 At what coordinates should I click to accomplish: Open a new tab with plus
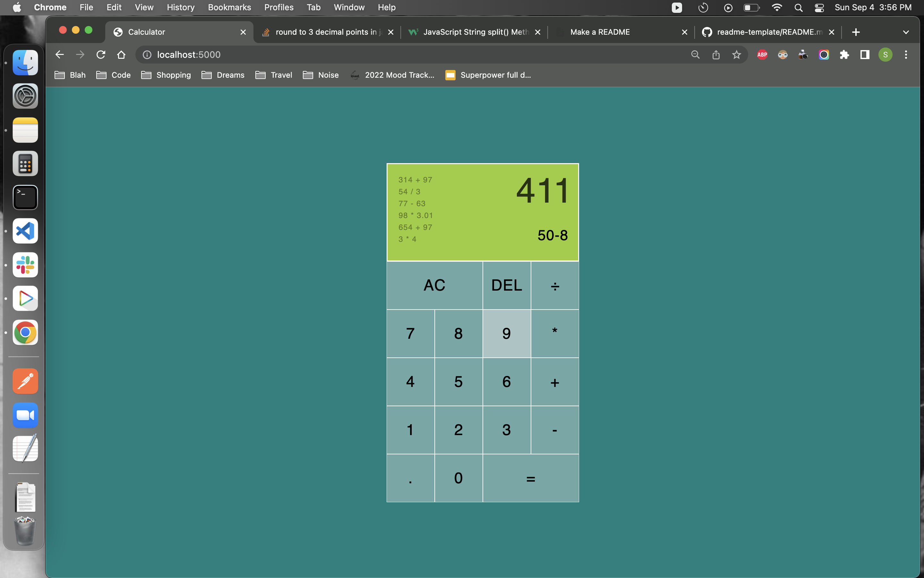tap(856, 32)
